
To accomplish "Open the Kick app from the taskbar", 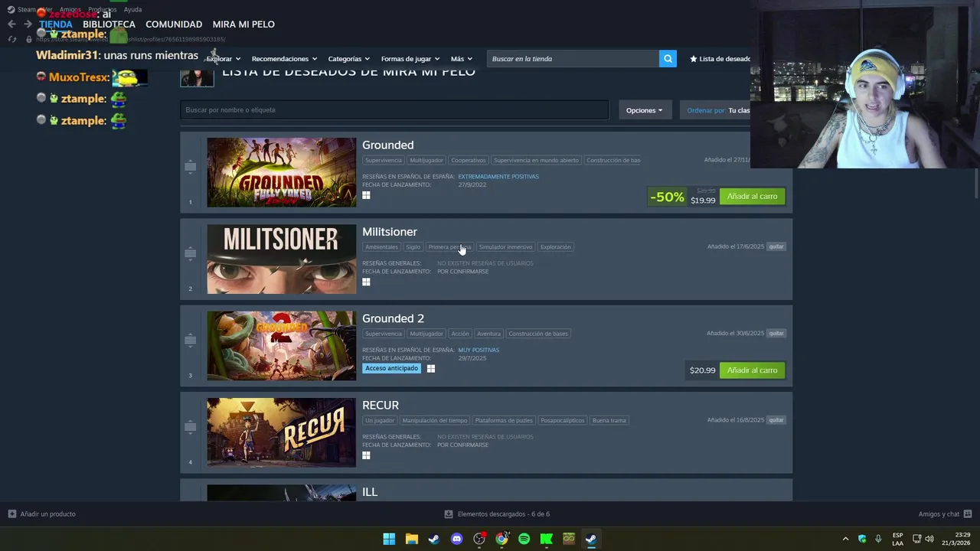I will (x=546, y=539).
